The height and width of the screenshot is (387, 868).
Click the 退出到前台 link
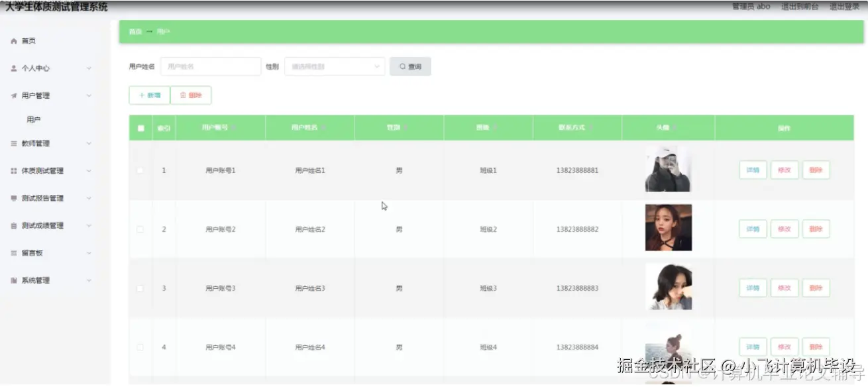(x=800, y=7)
